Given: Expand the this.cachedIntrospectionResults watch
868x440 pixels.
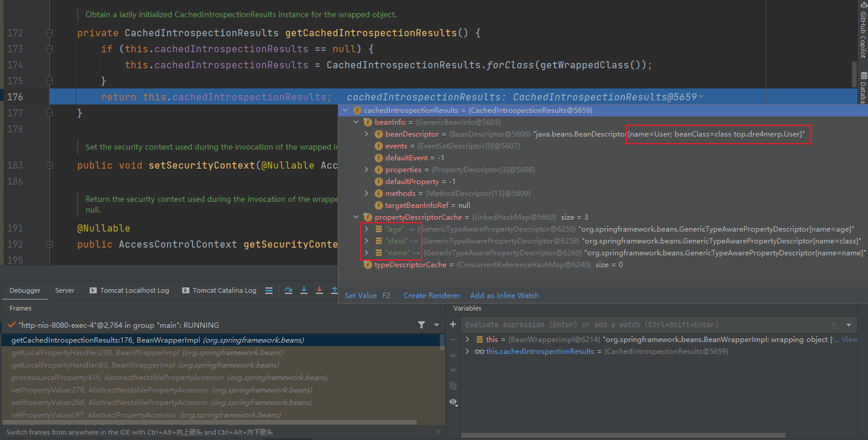Looking at the screenshot, I should [x=468, y=352].
